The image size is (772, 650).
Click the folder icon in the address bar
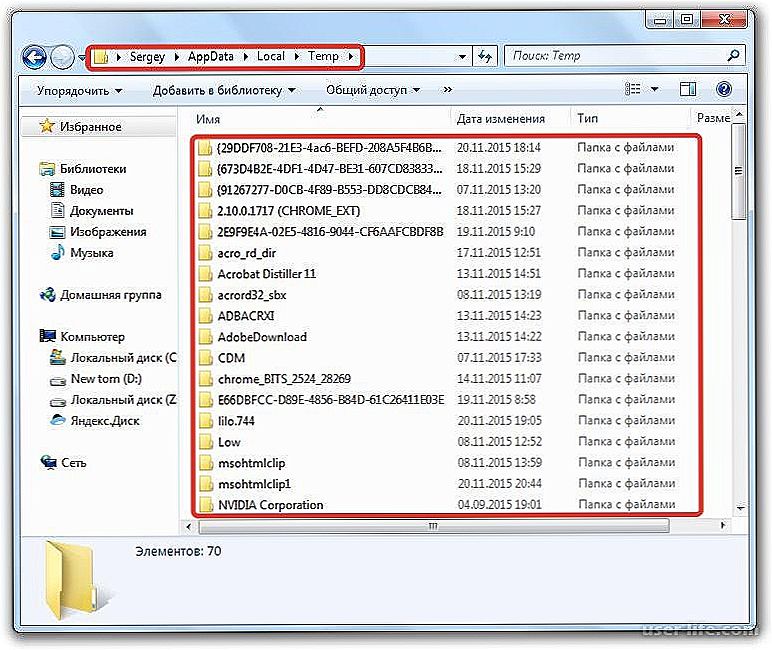[100, 57]
